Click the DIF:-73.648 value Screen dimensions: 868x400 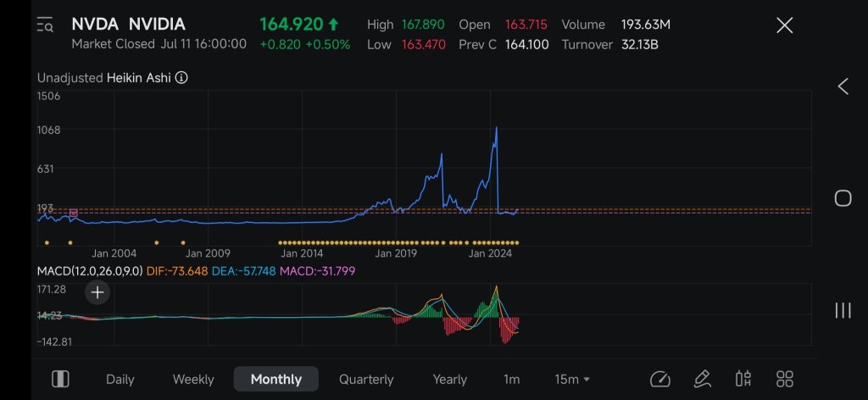click(x=177, y=271)
